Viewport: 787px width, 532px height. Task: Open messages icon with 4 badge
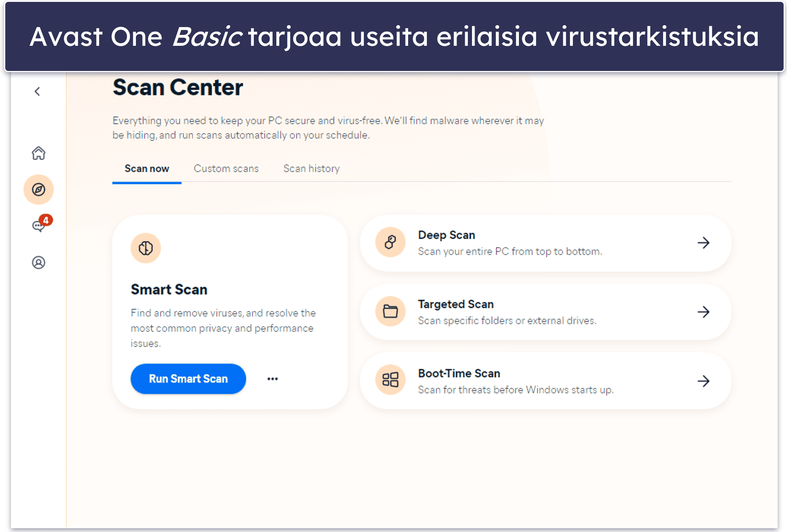pos(38,226)
